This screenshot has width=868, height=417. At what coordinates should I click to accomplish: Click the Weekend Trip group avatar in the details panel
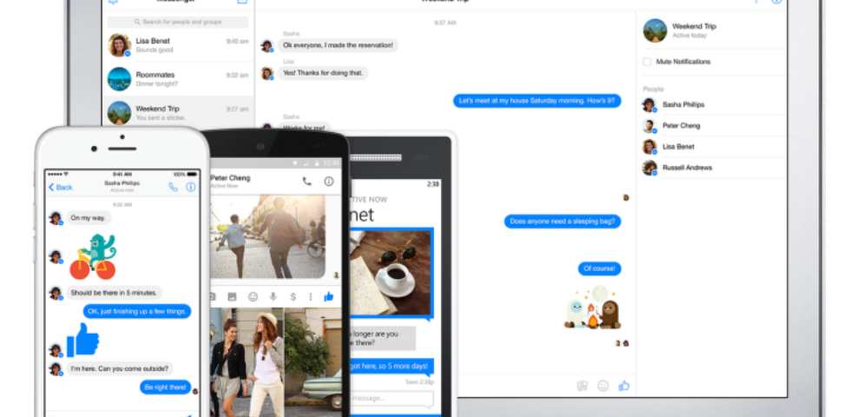[654, 30]
